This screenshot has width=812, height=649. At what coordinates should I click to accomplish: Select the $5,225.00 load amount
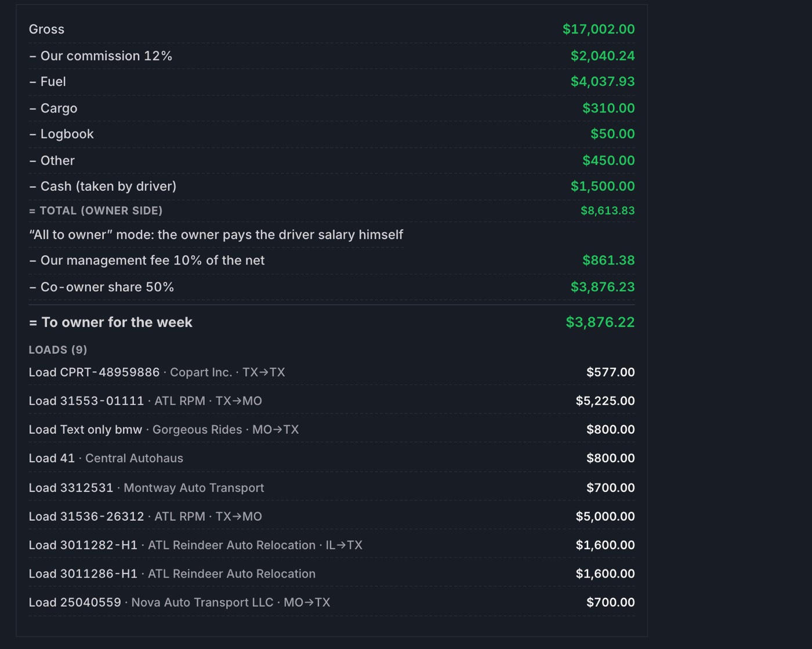click(606, 401)
